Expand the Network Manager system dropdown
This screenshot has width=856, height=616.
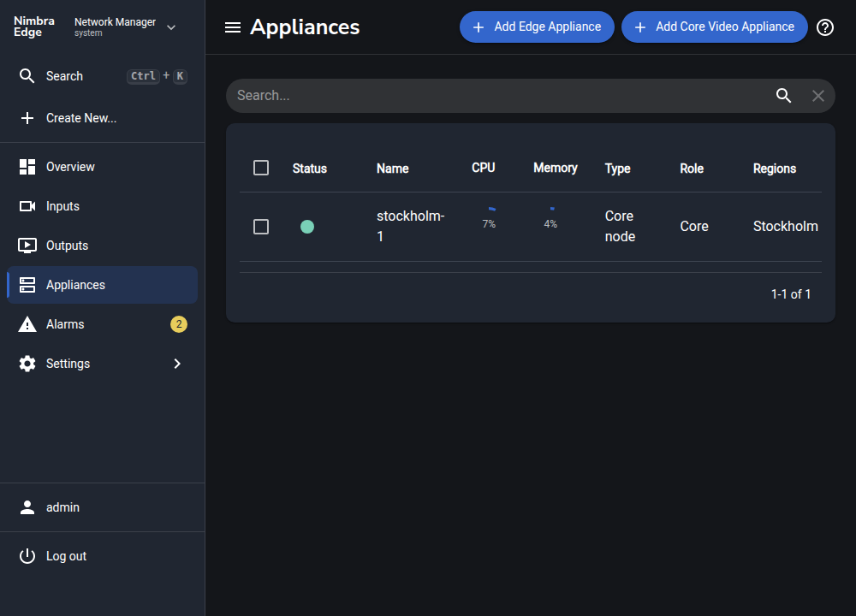click(171, 27)
